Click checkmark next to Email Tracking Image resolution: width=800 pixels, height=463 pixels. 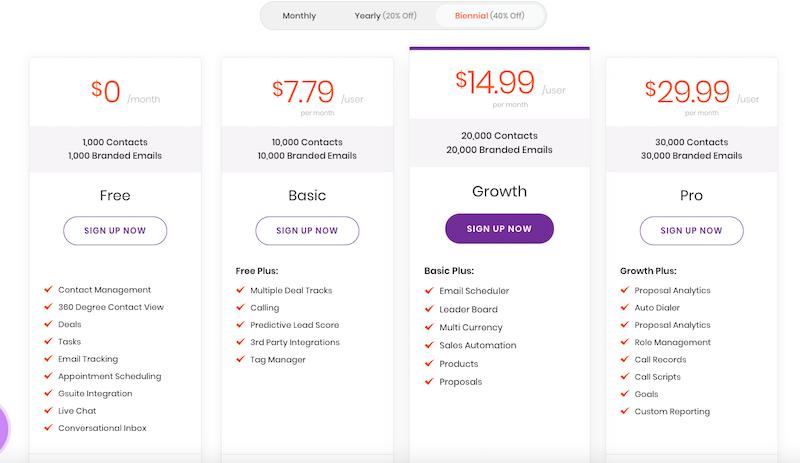[48, 358]
